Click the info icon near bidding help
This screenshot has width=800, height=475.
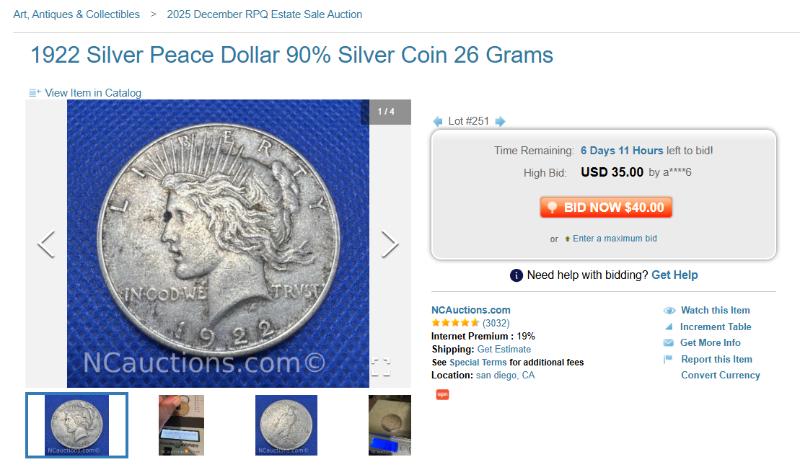(516, 276)
